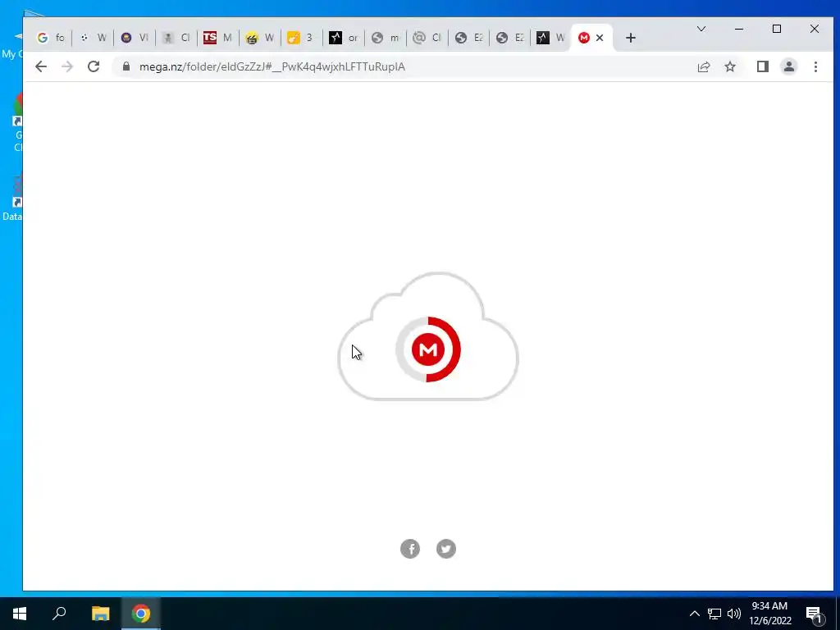Screen dimensions: 840x630
Task: Open a new tab with the plus button
Action: click(x=631, y=38)
